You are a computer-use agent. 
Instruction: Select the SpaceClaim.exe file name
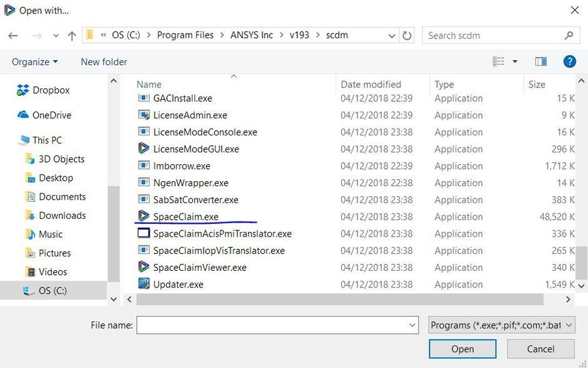click(185, 216)
